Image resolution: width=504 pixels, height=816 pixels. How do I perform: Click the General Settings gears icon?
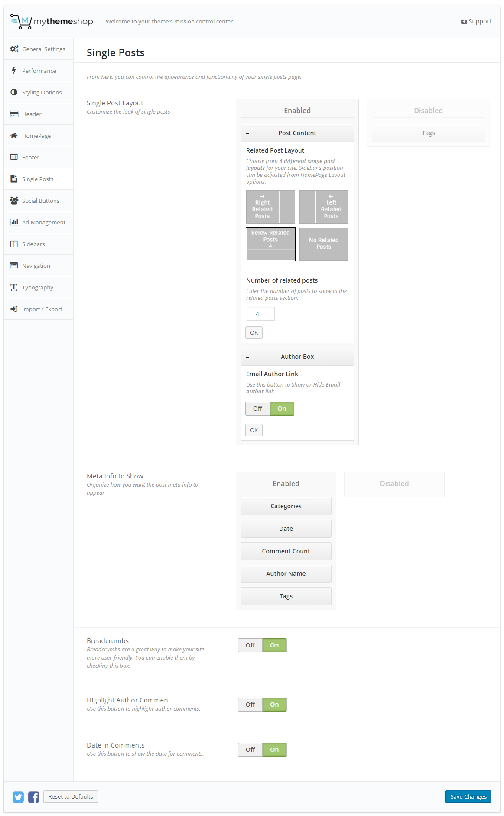[x=14, y=49]
